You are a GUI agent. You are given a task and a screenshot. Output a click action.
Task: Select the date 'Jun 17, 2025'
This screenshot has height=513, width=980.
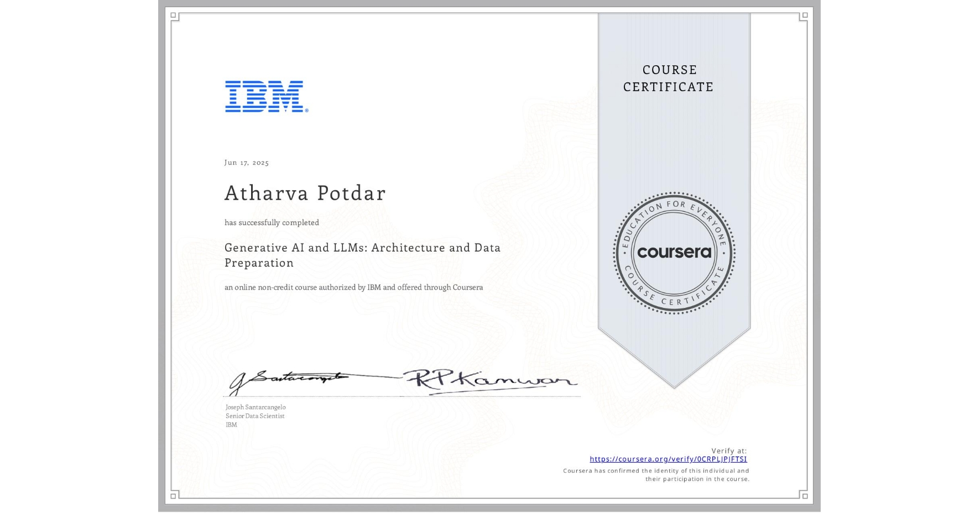[x=247, y=163]
